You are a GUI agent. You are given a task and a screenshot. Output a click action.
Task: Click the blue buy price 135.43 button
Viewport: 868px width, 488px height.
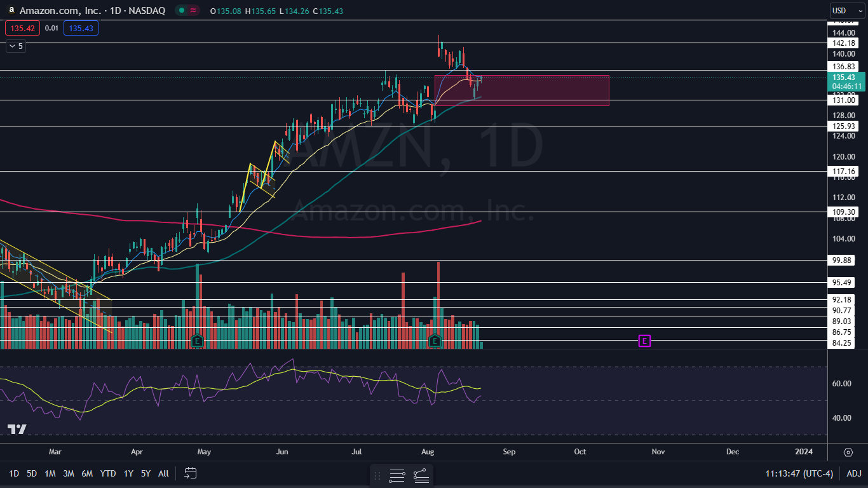click(x=81, y=28)
